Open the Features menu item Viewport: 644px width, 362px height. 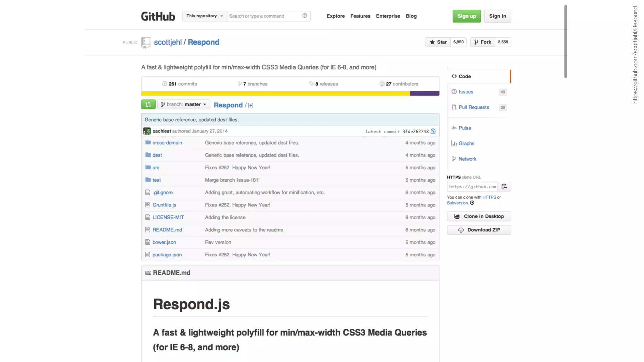tap(360, 16)
